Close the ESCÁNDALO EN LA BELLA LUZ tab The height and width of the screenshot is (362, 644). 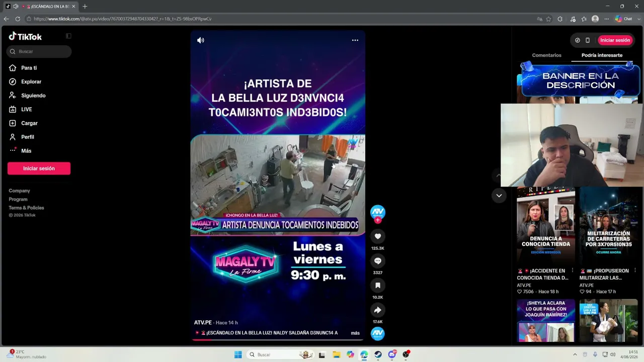(x=73, y=7)
